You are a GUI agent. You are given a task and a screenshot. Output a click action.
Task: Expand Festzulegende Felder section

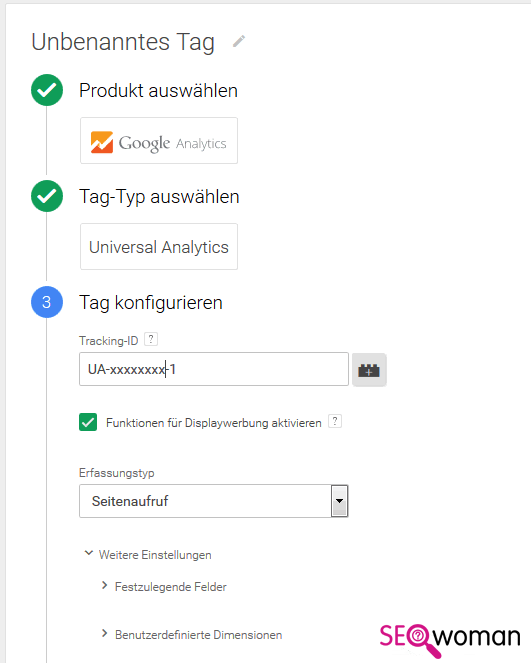click(164, 586)
